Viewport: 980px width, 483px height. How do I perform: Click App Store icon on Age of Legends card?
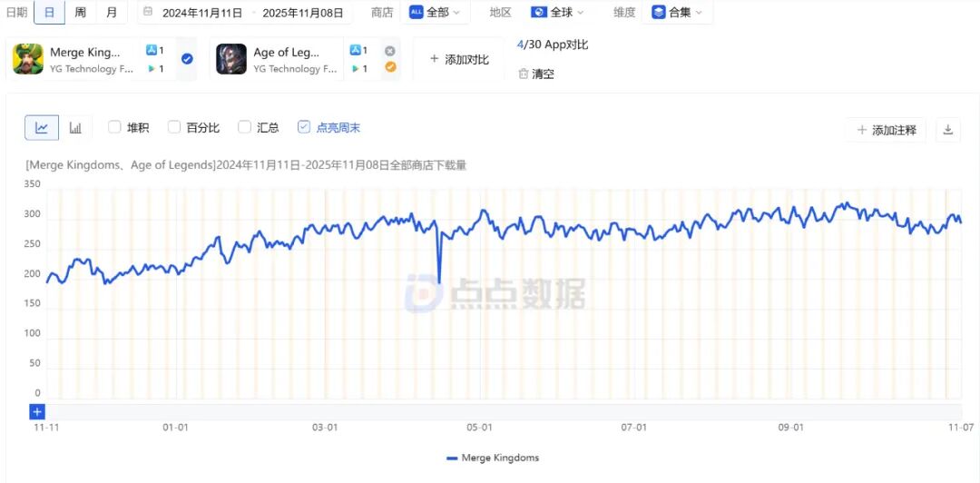tap(355, 50)
